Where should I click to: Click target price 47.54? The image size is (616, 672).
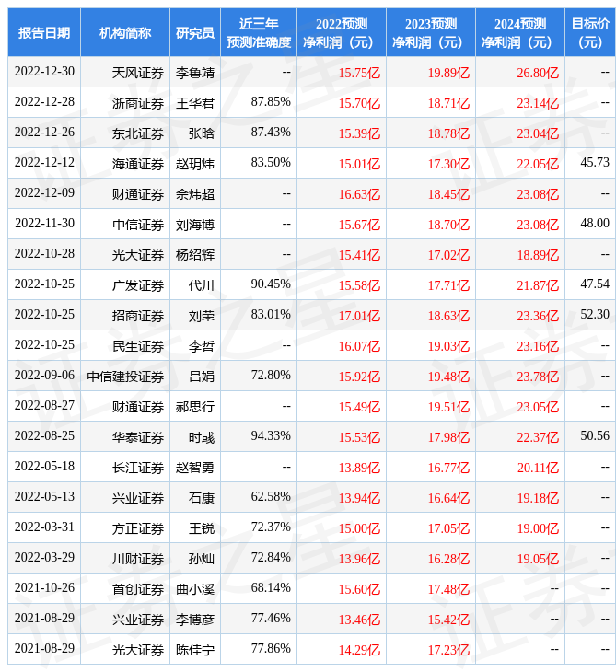point(595,284)
